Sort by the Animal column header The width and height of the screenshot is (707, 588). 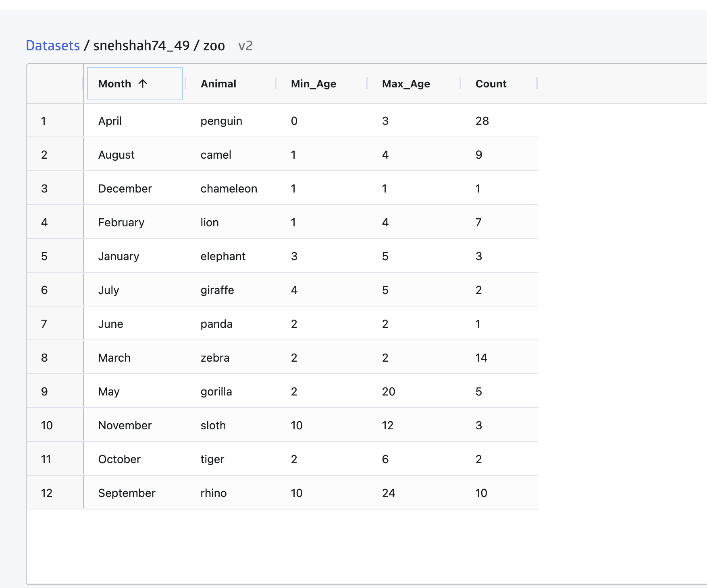point(218,84)
